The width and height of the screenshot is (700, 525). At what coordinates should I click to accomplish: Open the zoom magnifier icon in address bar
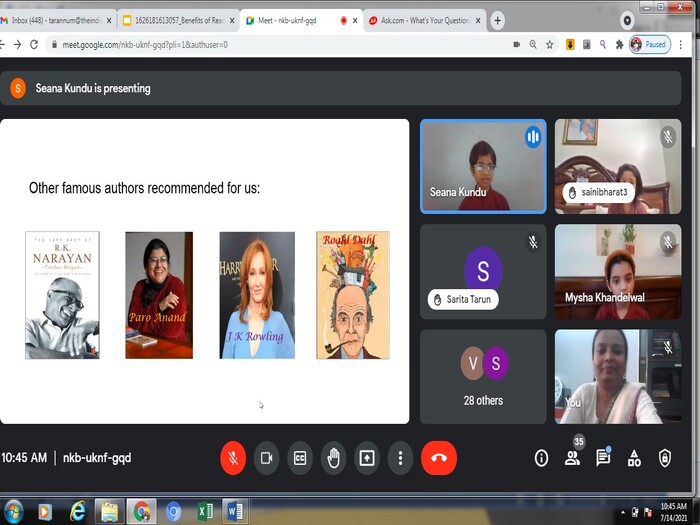click(x=533, y=45)
